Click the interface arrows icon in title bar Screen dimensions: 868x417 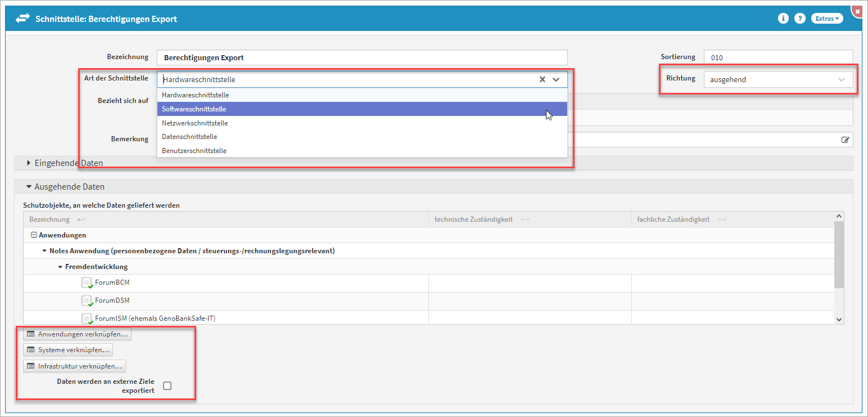coord(22,19)
